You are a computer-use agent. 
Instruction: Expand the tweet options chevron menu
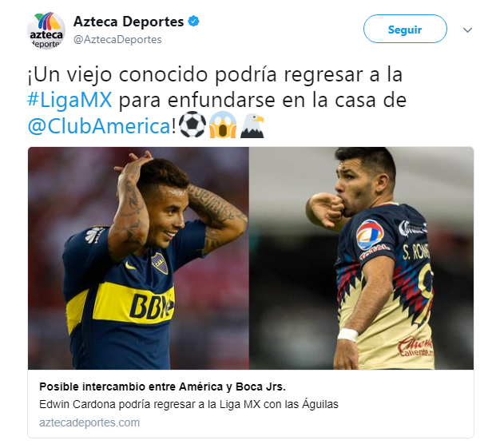point(467,30)
